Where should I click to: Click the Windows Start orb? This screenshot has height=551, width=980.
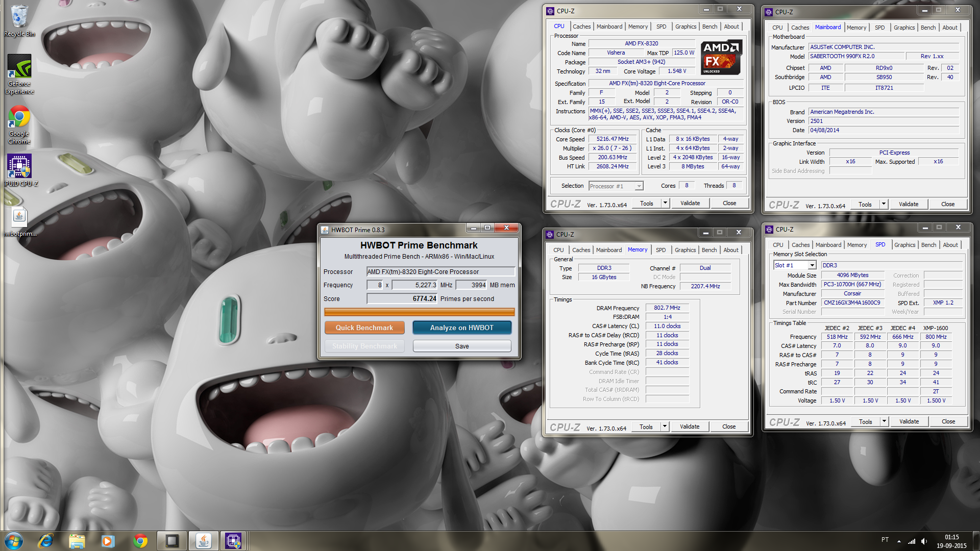pos(14,541)
